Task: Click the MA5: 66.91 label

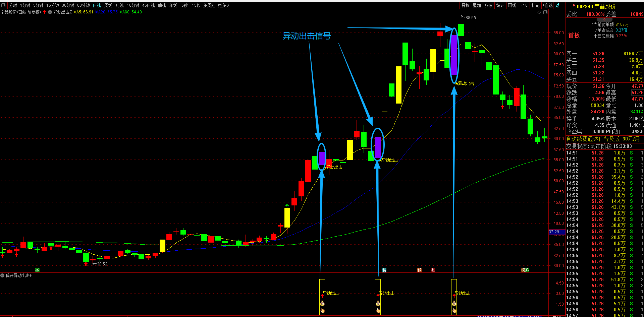Action: [x=83, y=12]
